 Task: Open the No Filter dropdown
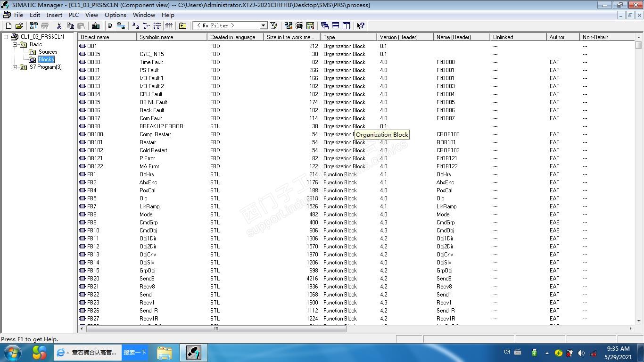[264, 25]
